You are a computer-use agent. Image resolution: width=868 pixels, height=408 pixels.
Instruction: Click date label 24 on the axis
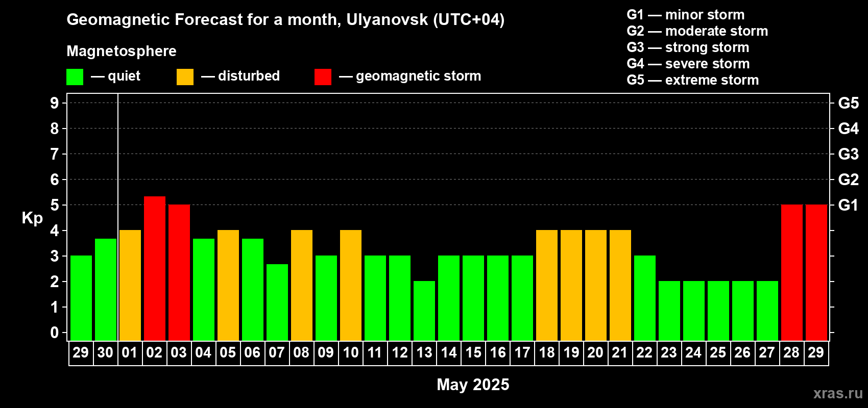click(693, 352)
